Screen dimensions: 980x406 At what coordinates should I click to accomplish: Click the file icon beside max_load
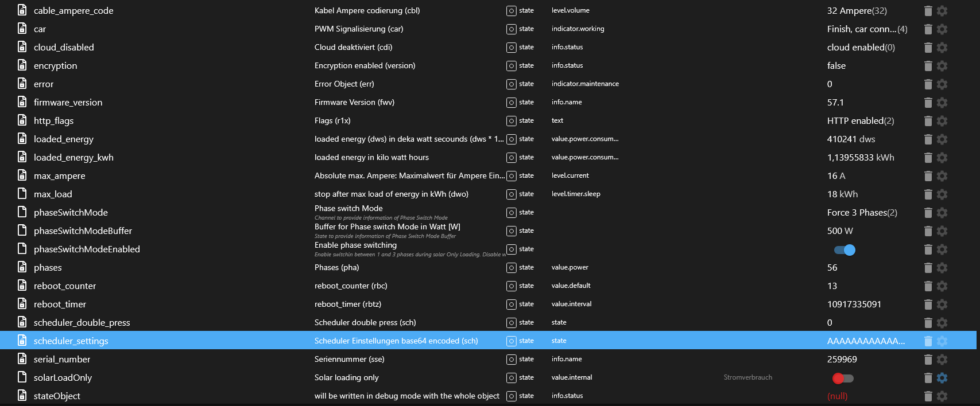click(x=22, y=194)
